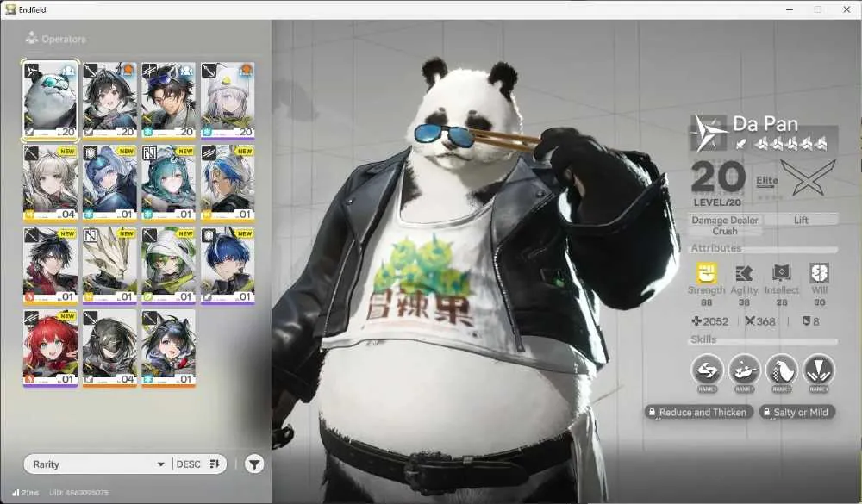862x504 pixels.
Task: Click the HP cross icon next to 2052
Action: (x=696, y=321)
